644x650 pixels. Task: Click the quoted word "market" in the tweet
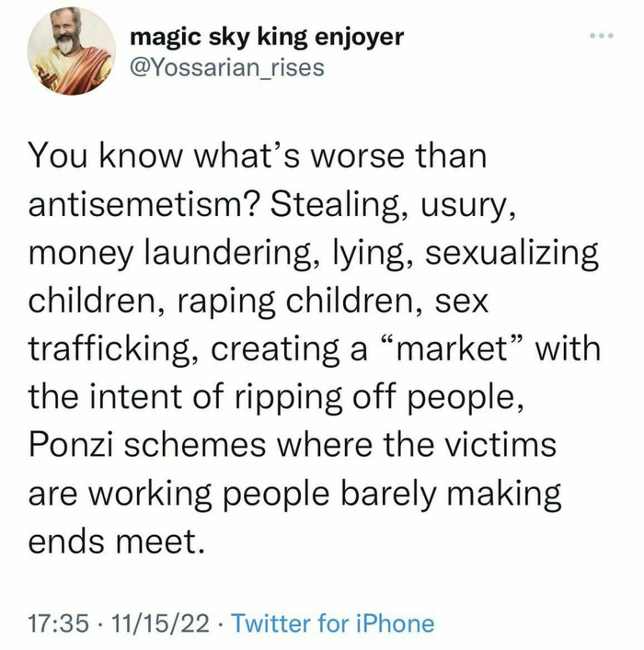(456, 349)
